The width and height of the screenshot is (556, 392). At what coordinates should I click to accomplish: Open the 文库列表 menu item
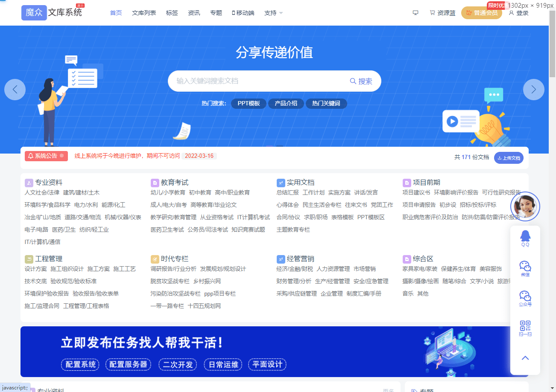point(144,13)
